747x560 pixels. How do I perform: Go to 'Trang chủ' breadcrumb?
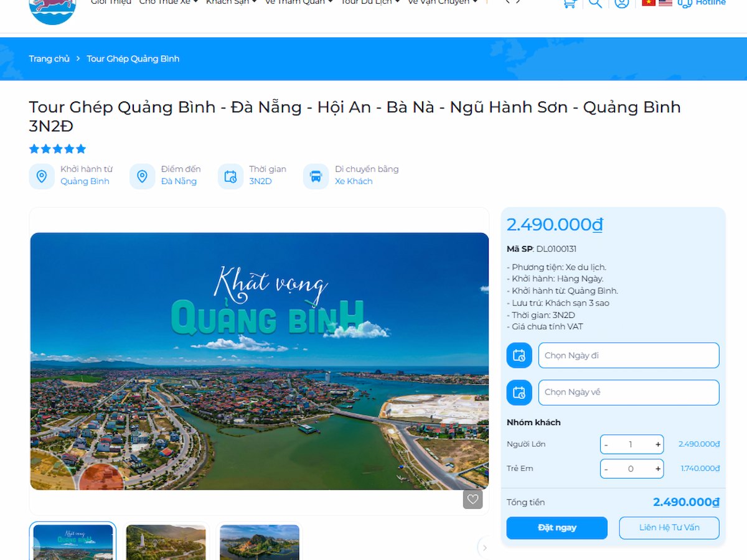click(49, 58)
